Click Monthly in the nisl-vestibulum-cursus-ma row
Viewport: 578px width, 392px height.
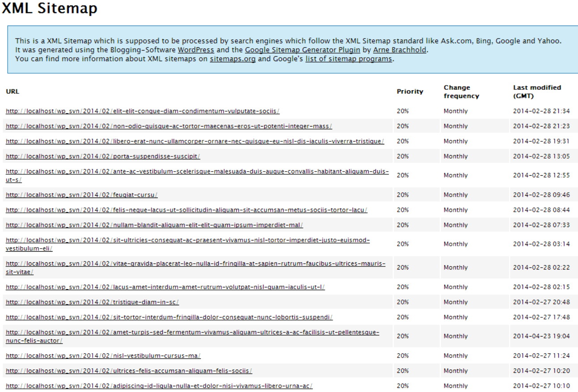455,356
